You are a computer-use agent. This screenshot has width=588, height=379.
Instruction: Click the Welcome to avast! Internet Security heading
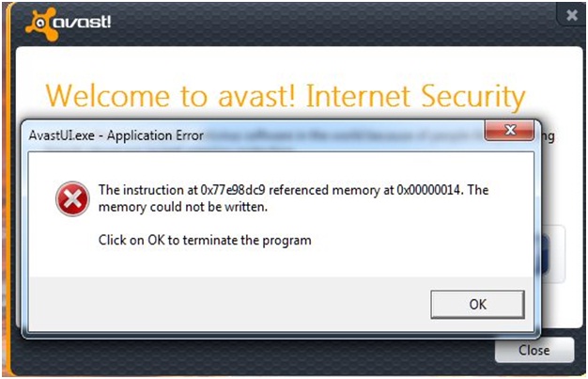[x=286, y=97]
